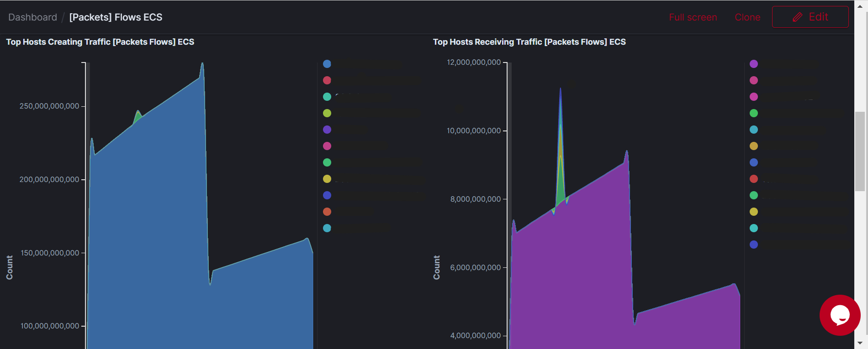Click the 10,000,000,000 axis label
Image resolution: width=868 pixels, height=349 pixels.
click(474, 131)
